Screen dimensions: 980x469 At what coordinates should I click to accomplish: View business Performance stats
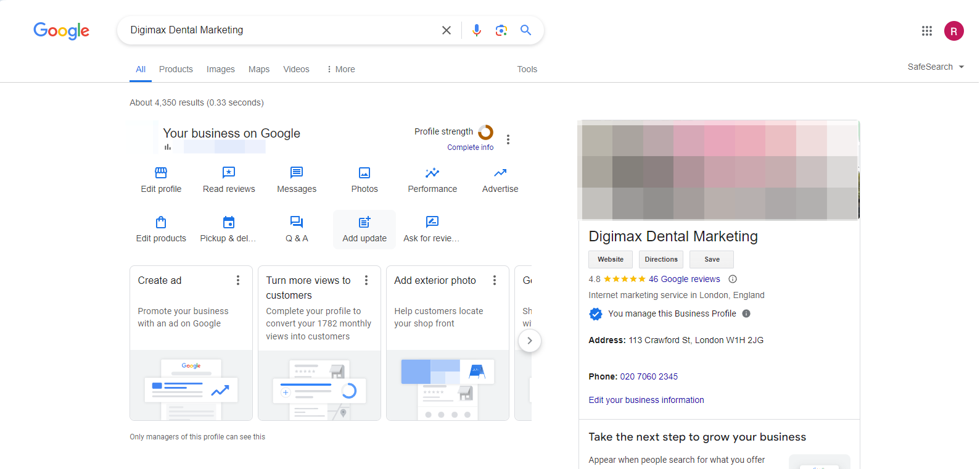coord(432,180)
